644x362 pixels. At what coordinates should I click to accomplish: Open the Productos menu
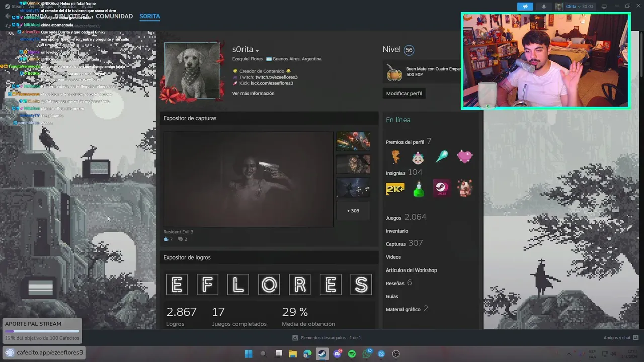coord(67,7)
